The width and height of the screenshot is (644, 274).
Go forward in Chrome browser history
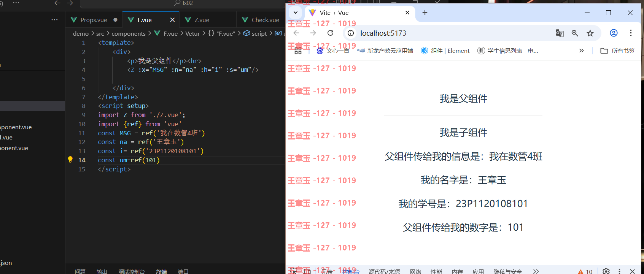point(313,33)
